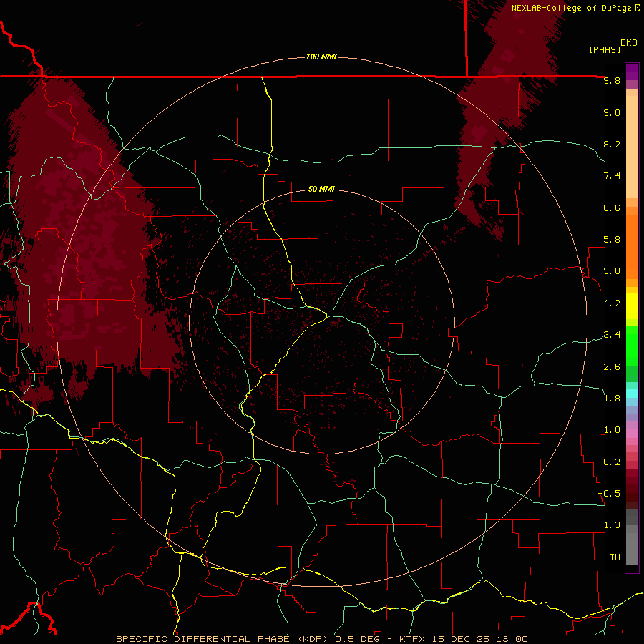Click the 100 NMI range ring label
Viewport: 644px width, 644px height.
click(x=321, y=57)
